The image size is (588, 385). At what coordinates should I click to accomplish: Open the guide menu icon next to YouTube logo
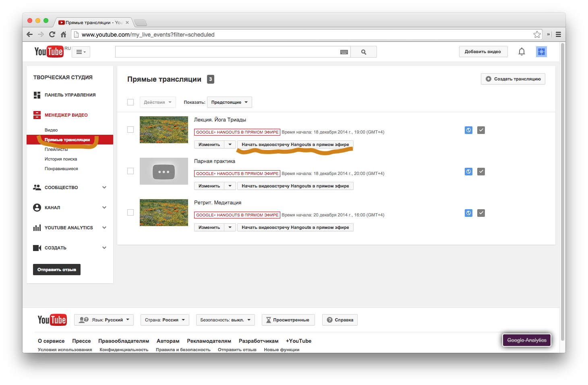[81, 52]
